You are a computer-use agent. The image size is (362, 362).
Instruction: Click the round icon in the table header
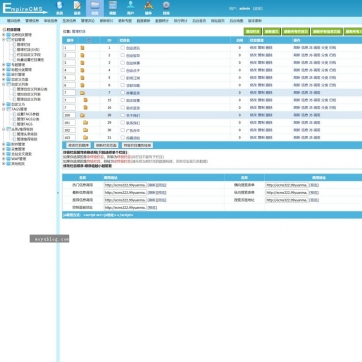tap(89, 40)
